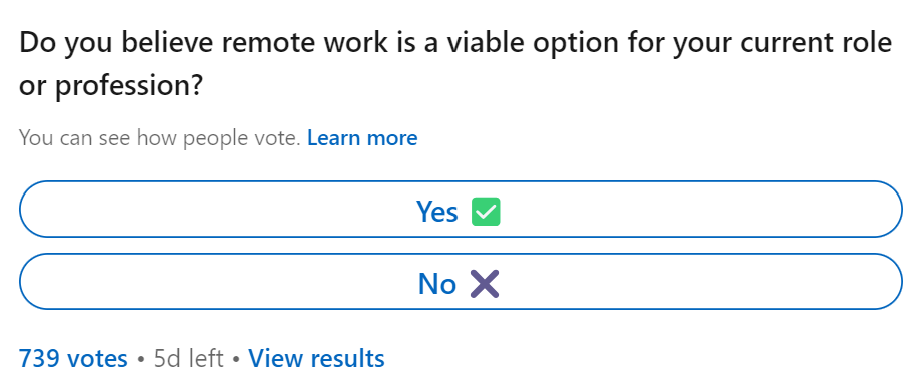Screen dimensions: 910x386
Task: Click the green checkmark emoji icon
Action: click(486, 212)
